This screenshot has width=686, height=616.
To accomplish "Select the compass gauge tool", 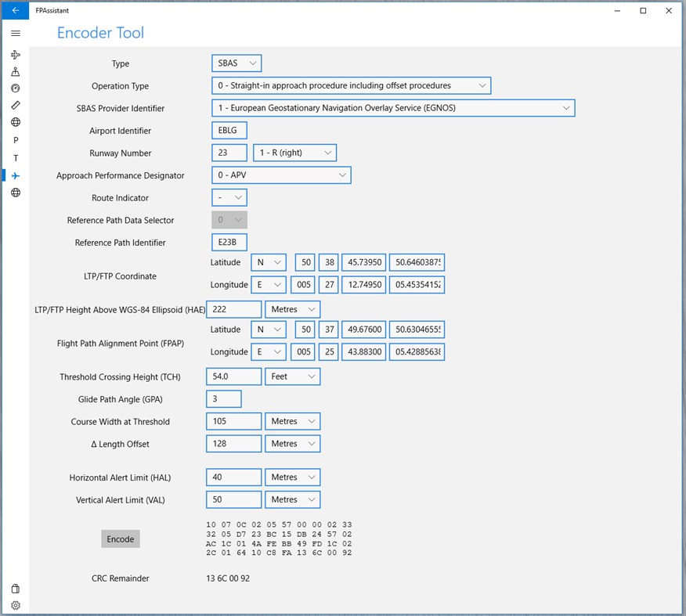I will pos(16,88).
